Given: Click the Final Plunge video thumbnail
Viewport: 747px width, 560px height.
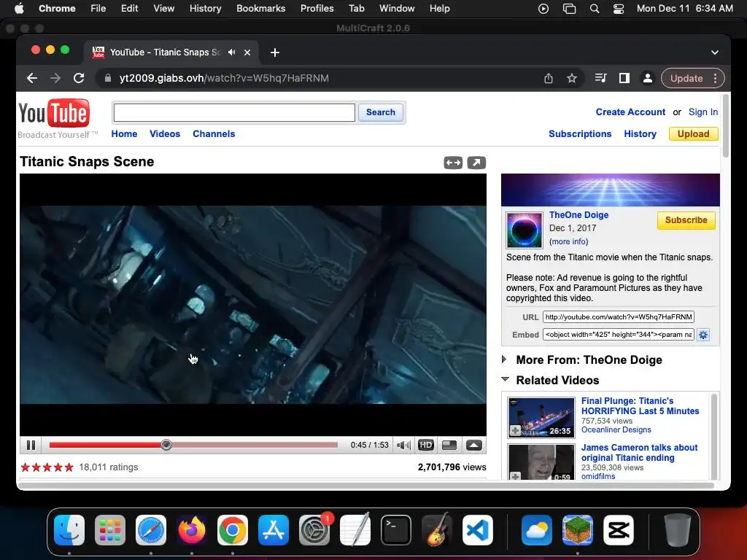Looking at the screenshot, I should tap(541, 417).
